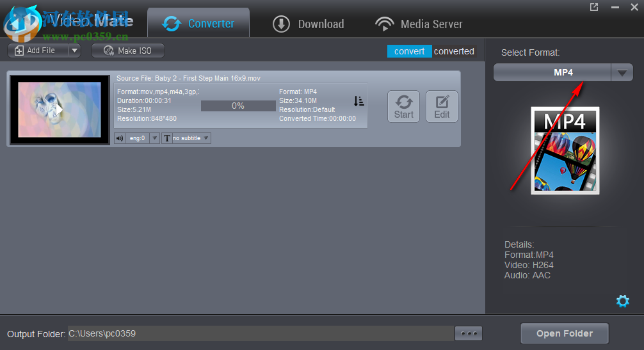Edit the Baby 2 video
This screenshot has height=350, width=644.
[x=442, y=106]
